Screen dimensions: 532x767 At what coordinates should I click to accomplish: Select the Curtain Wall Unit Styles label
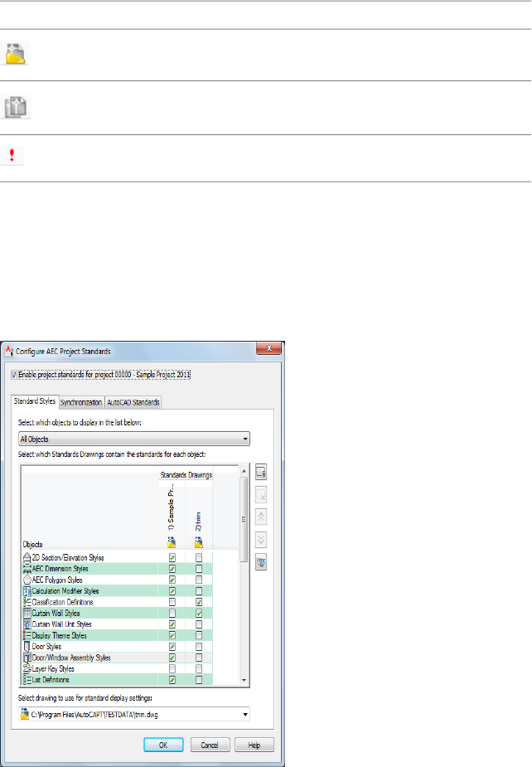(61, 624)
